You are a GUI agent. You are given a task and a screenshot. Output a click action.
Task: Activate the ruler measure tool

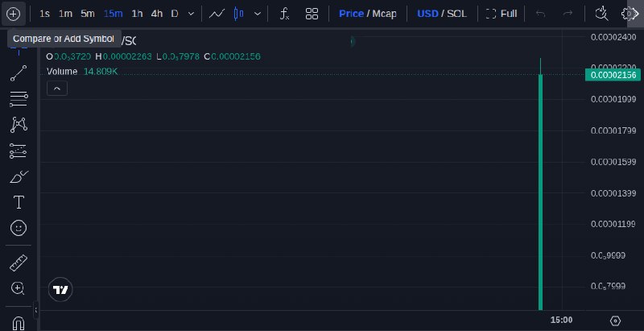click(x=19, y=263)
